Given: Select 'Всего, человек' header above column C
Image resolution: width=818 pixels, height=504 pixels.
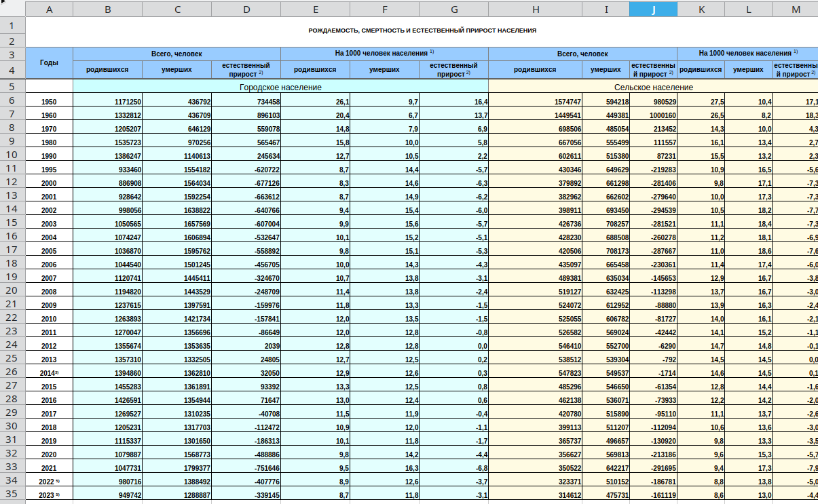Looking at the screenshot, I should [x=176, y=54].
